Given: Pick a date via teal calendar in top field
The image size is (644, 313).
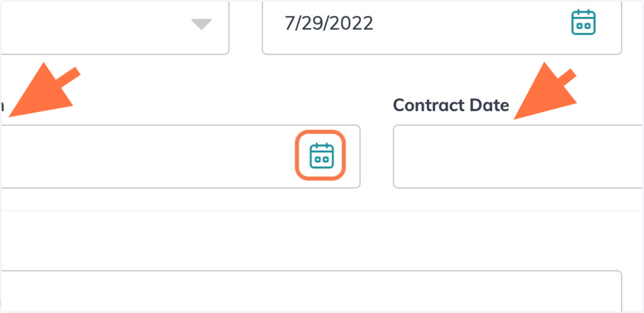Looking at the screenshot, I should click(x=583, y=23).
